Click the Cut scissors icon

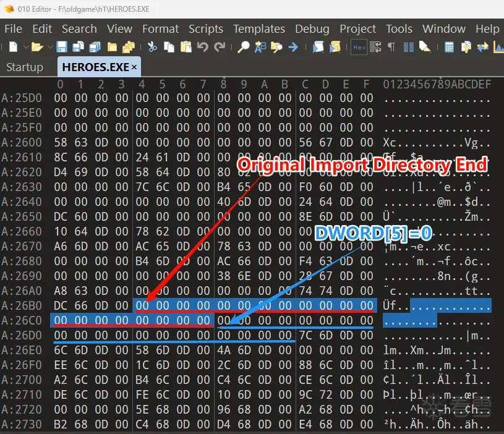click(x=152, y=47)
